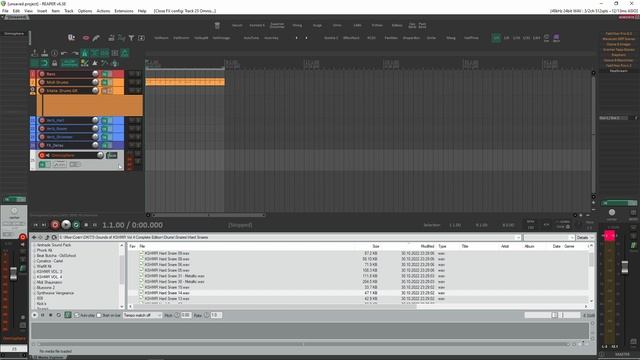Expand KSHMR VOL. 3 tree folder
640x360 pixels.
34,271
